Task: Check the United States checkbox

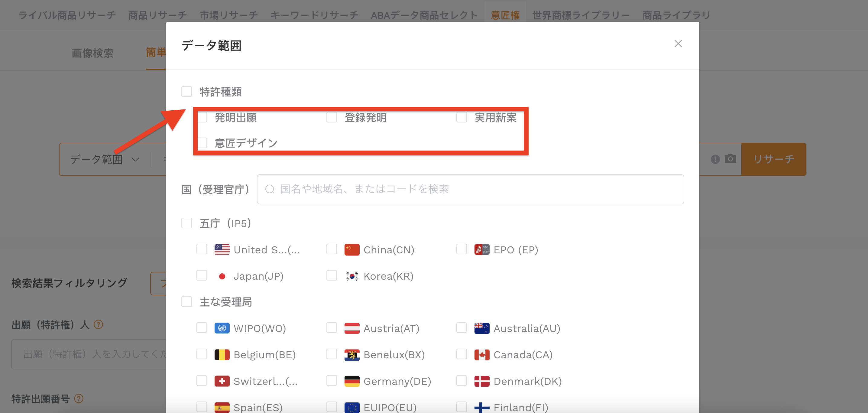Action: coord(202,249)
